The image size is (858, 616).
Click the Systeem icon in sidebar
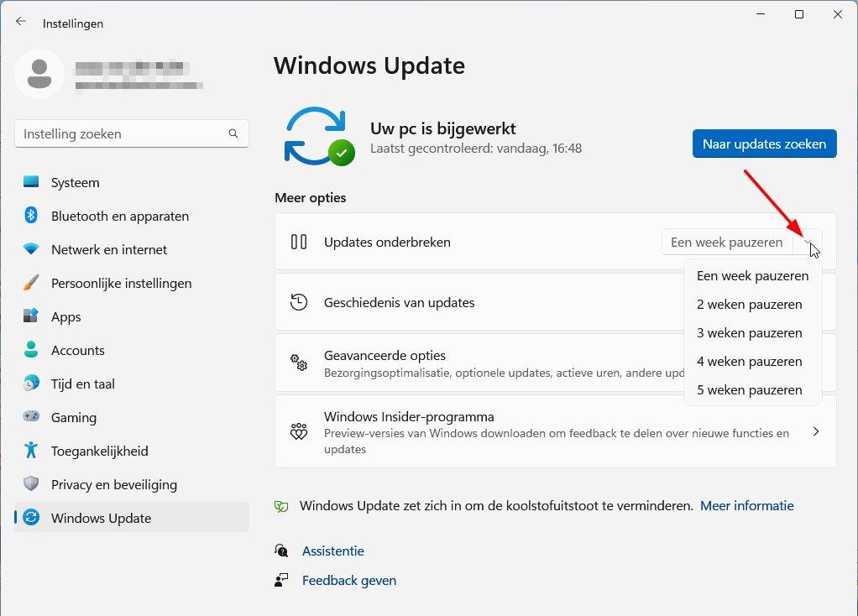click(31, 182)
